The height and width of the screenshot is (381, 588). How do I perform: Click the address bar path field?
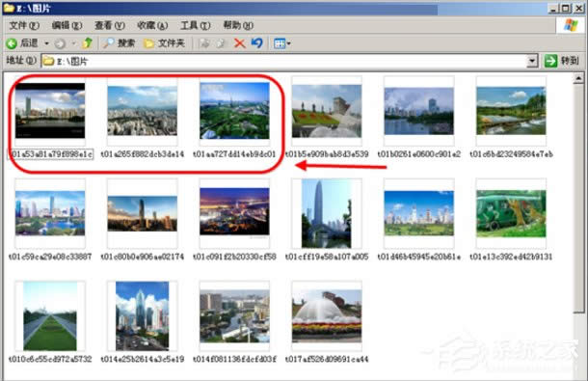(x=289, y=61)
